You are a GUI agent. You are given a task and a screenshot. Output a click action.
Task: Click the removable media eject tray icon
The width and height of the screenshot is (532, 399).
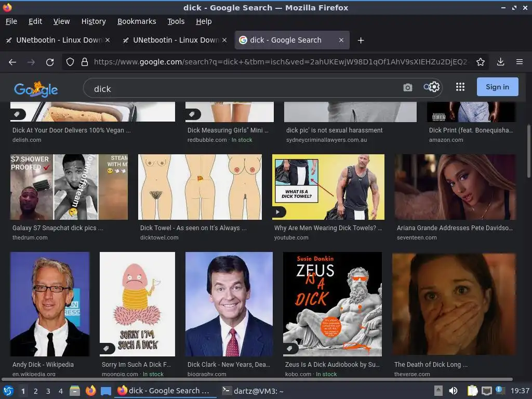[438, 391]
